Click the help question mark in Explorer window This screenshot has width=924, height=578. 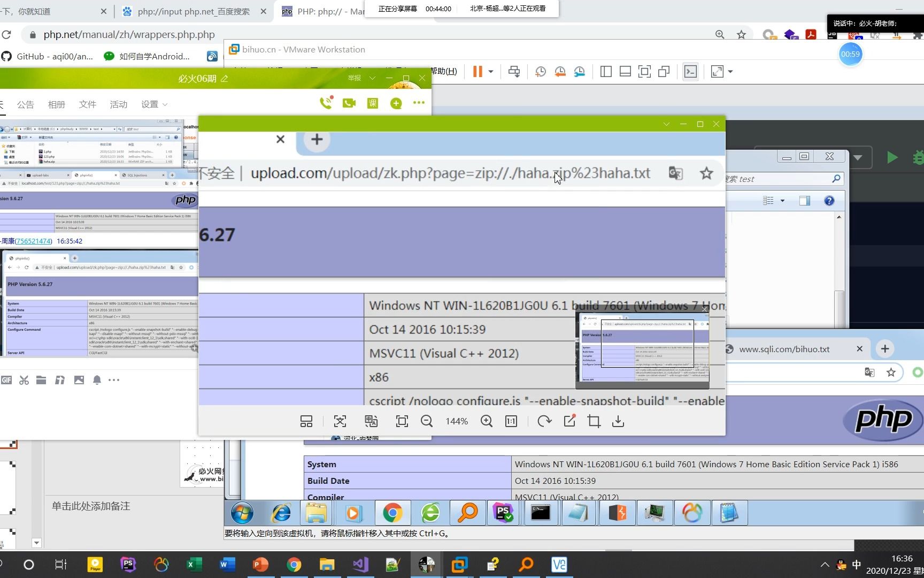pyautogui.click(x=829, y=201)
